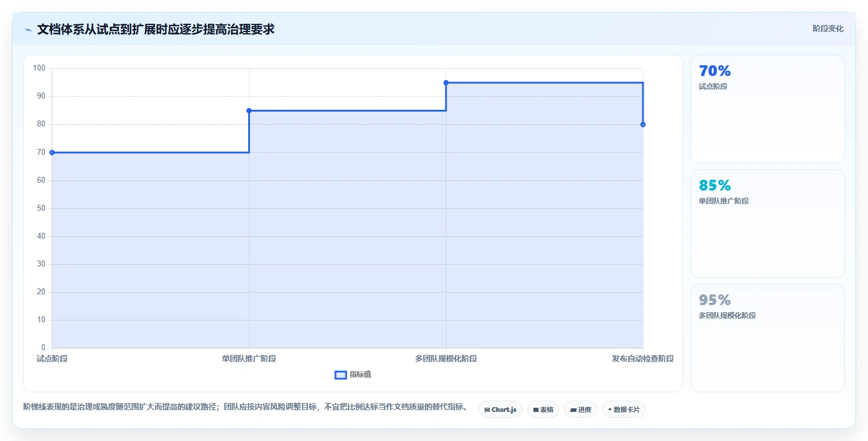Click the blue legend swatch for 指标值
The image size is (868, 441).
tap(341, 375)
